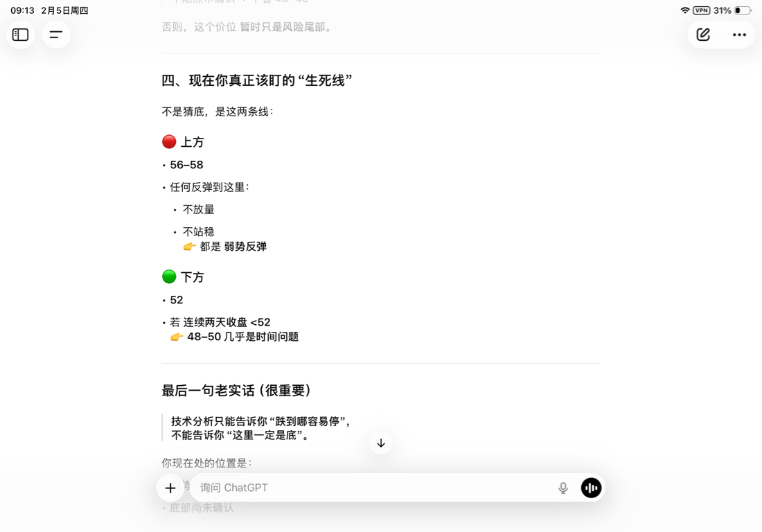Viewport: 762px width, 532px height.
Task: Start a new chat via compose icon
Action: point(703,35)
